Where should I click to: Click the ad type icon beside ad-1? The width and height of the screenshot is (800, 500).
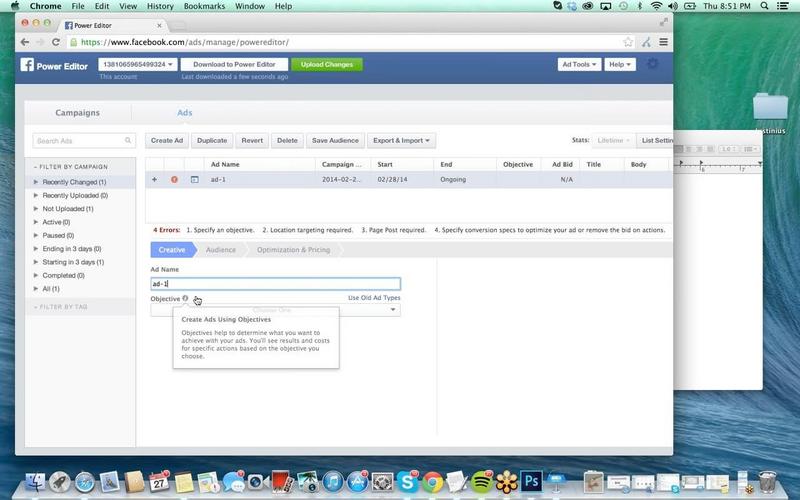[194, 180]
